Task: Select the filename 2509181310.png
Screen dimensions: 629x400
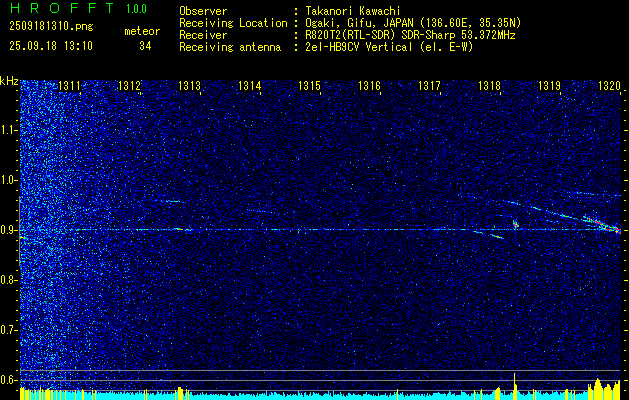Action: coord(51,26)
